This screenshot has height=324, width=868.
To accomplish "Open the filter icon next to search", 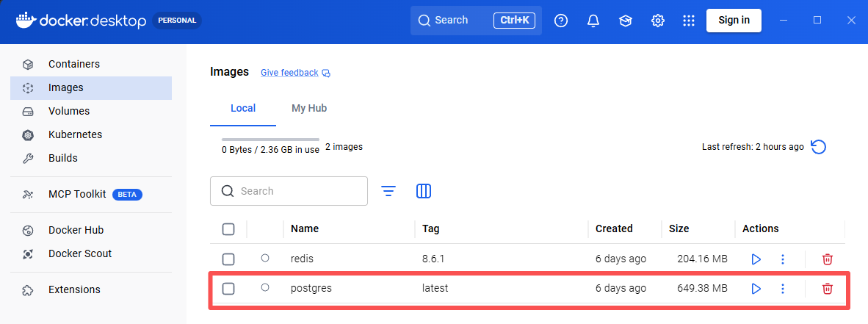I will (x=388, y=191).
